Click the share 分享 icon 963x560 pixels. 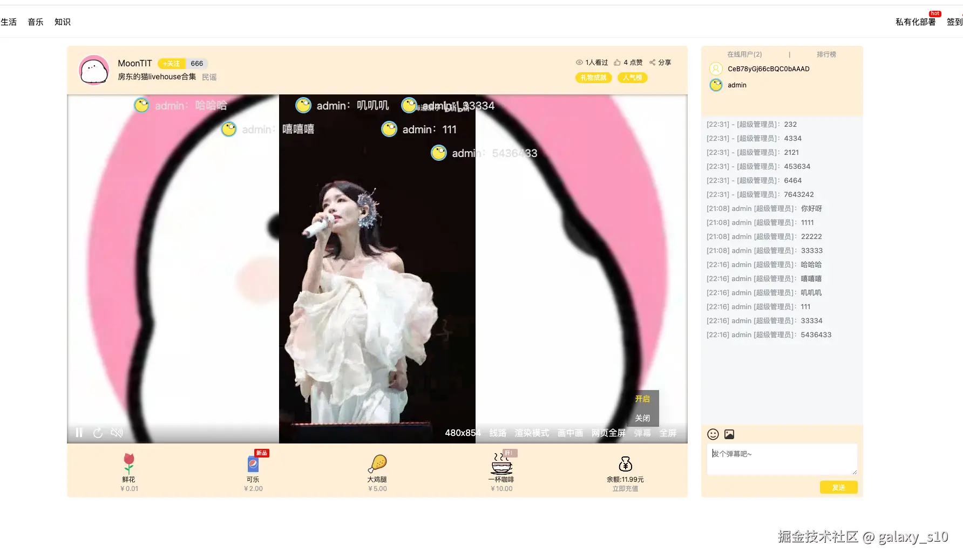tap(652, 63)
